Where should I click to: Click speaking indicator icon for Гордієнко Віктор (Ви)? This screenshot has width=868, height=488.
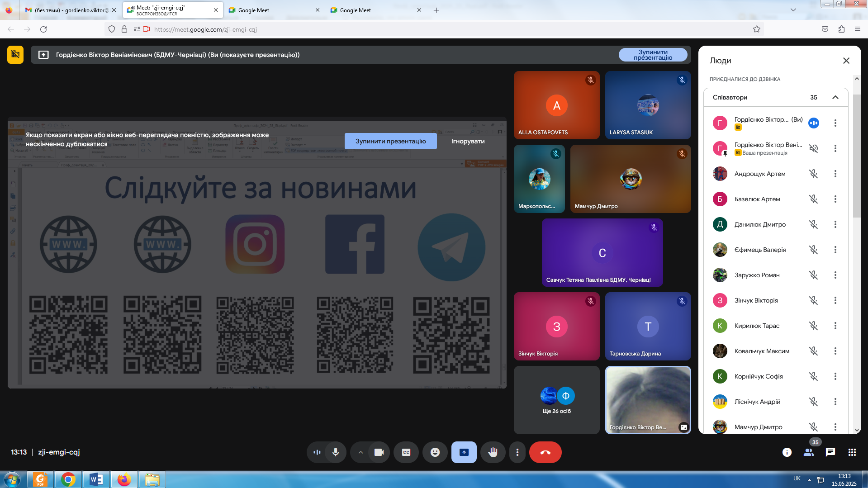click(813, 123)
